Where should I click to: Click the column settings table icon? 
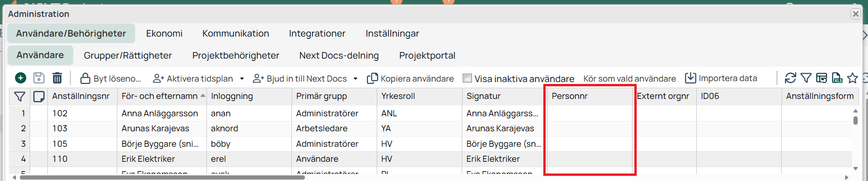point(822,78)
